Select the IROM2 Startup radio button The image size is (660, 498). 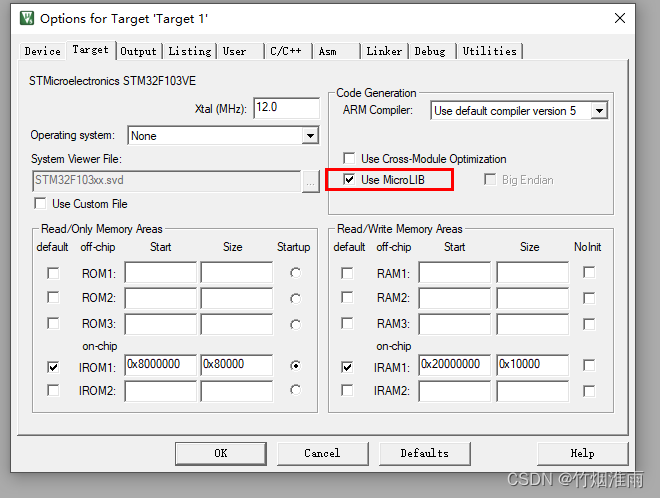point(295,390)
